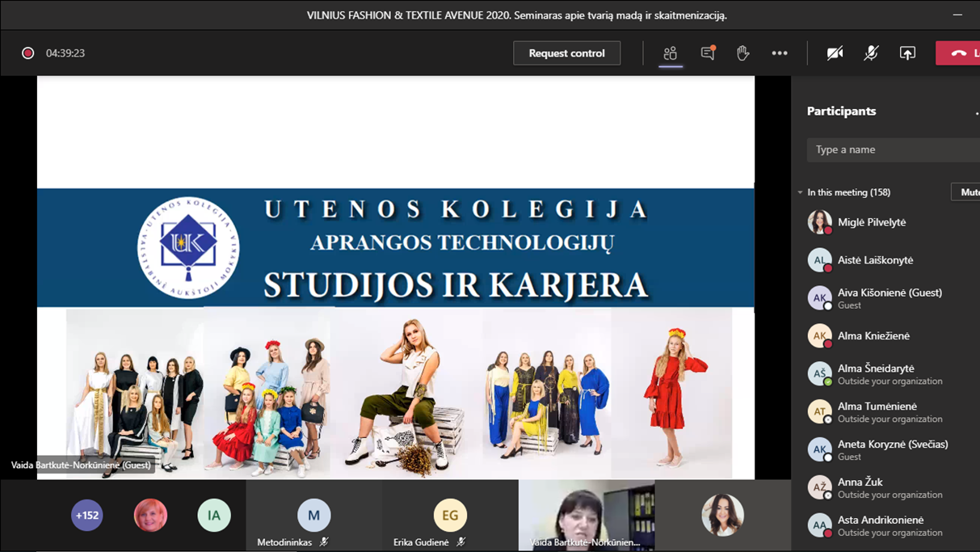Viewport: 980px width, 552px height.
Task: Select Erika Gudienė's participant tile
Action: point(450,516)
